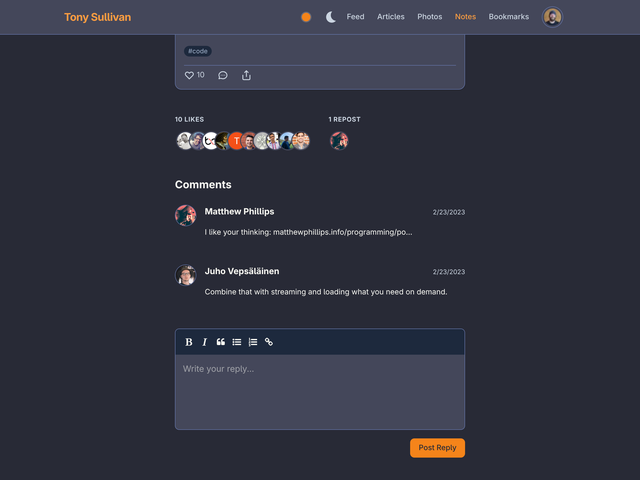Image resolution: width=640 pixels, height=480 pixels.
Task: Click the orange accent color circle
Action: pyautogui.click(x=306, y=17)
